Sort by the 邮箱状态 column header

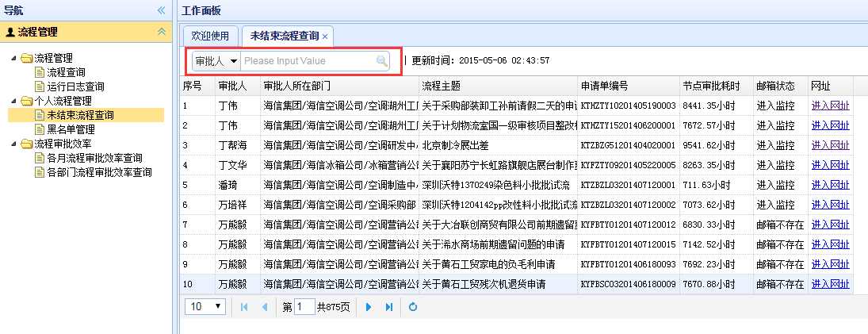click(781, 86)
